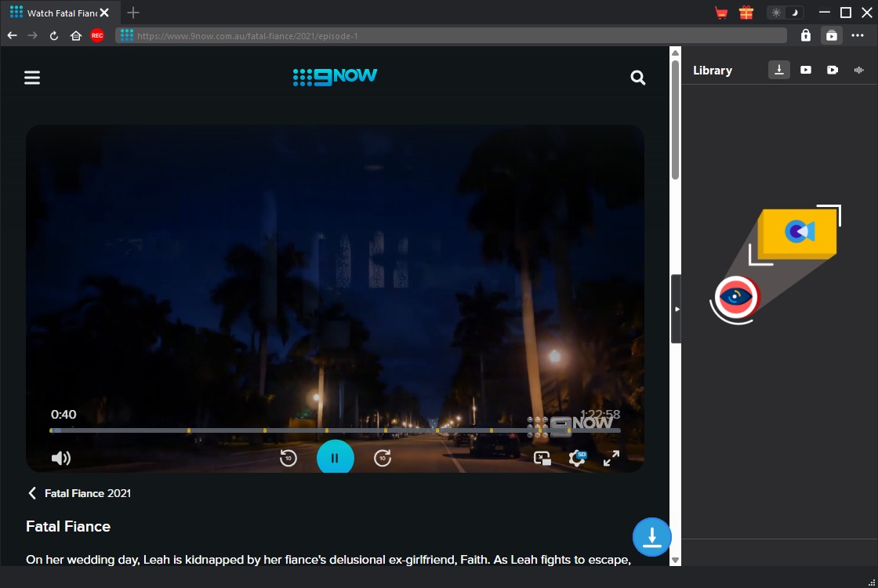Pause the video playback

pyautogui.click(x=336, y=458)
